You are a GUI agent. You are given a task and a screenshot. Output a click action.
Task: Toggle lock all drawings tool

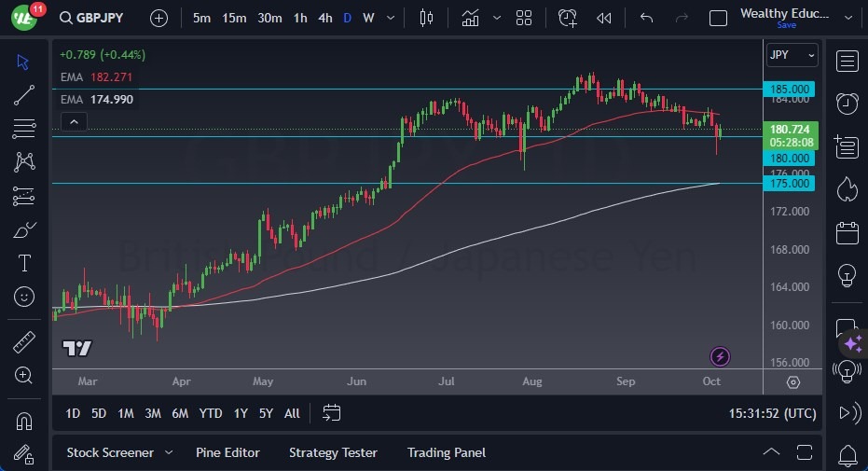click(24, 454)
